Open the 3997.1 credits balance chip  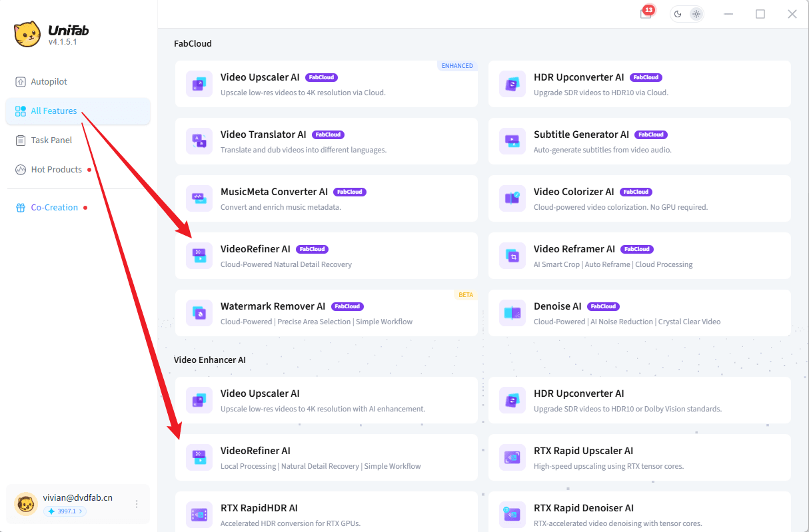click(65, 511)
